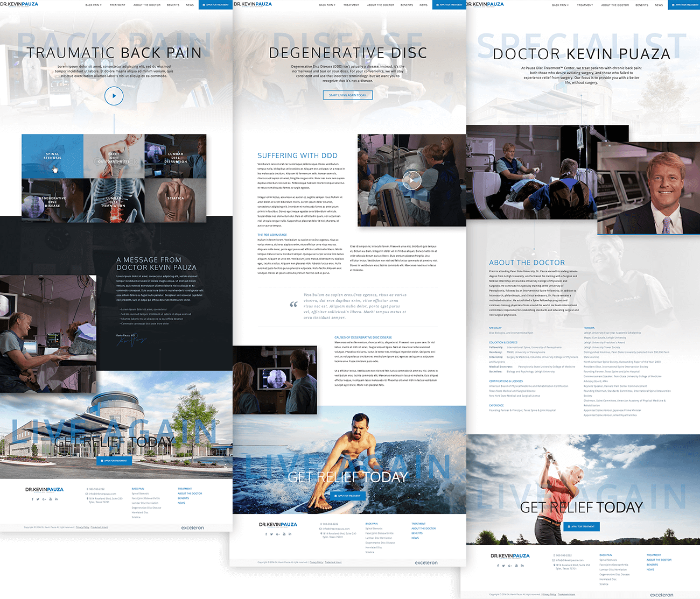Open Facebook icon in Traumatic Back Pain footer
This screenshot has width=700, height=599.
(32, 499)
